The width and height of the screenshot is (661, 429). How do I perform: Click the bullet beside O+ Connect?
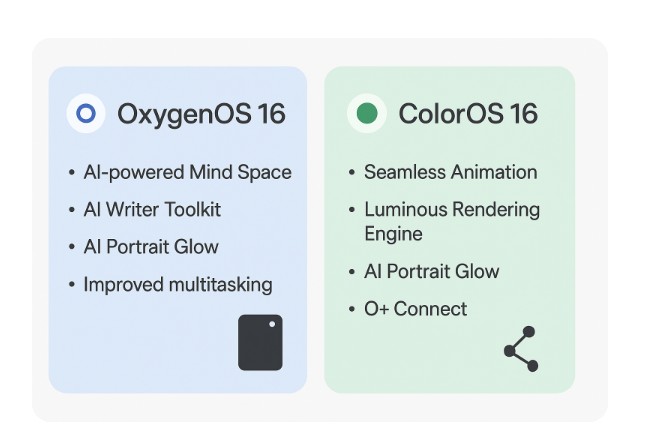352,310
